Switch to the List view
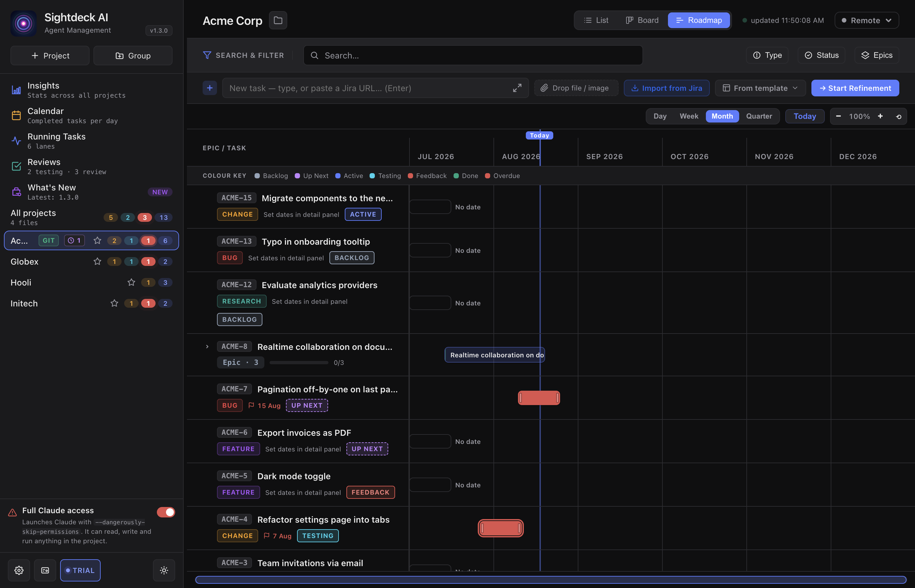Viewport: 915px width, 588px height. 596,20
